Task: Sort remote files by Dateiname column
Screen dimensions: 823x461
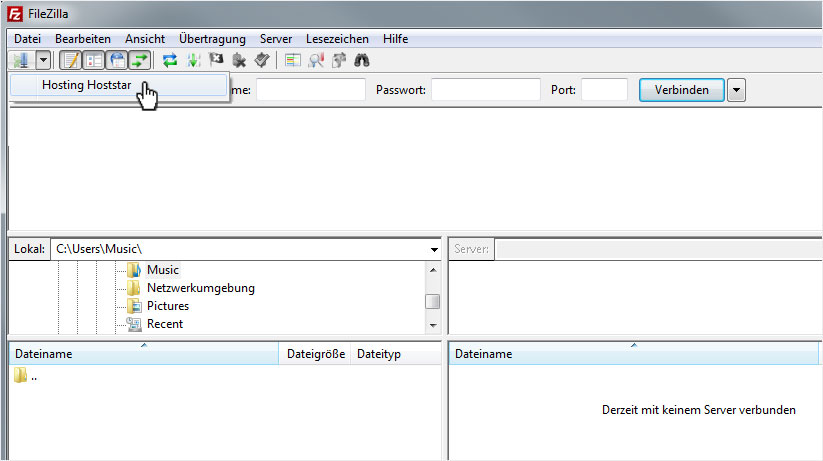Action: [634, 353]
